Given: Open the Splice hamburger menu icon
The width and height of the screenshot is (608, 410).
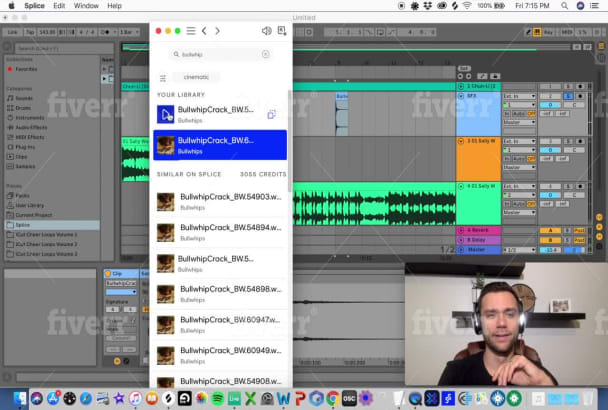Looking at the screenshot, I should 191,31.
